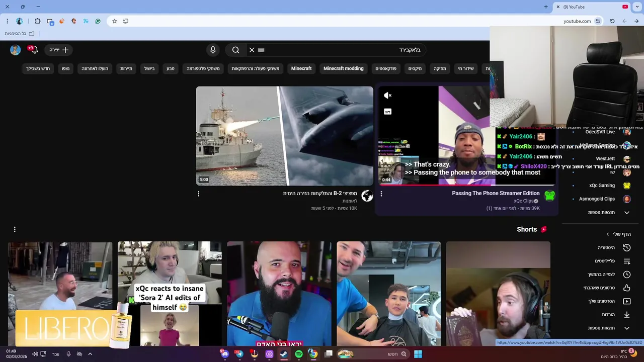Viewport: 644px width, 362px height.
Task: Open the on-screen keyboard icon in search box
Action: 261,50
